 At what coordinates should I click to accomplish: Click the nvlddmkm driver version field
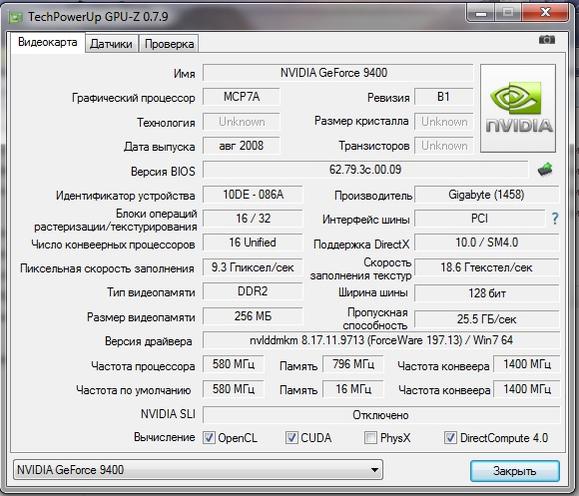(381, 340)
